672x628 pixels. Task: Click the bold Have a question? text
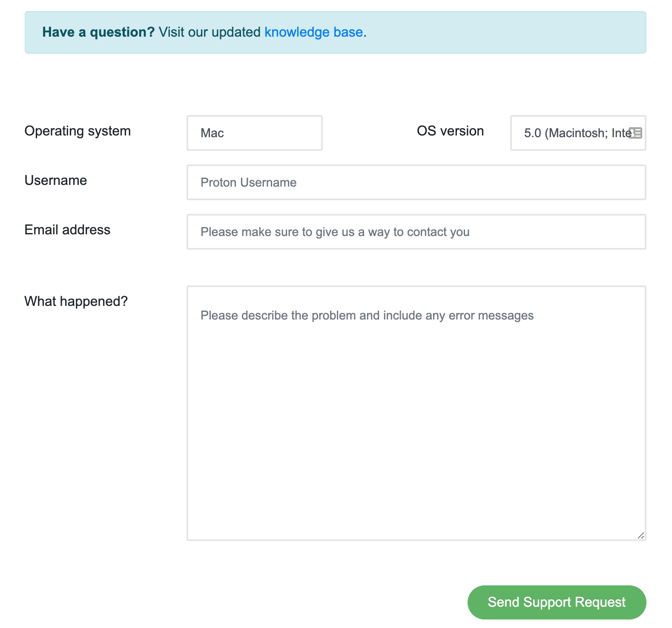(x=98, y=32)
